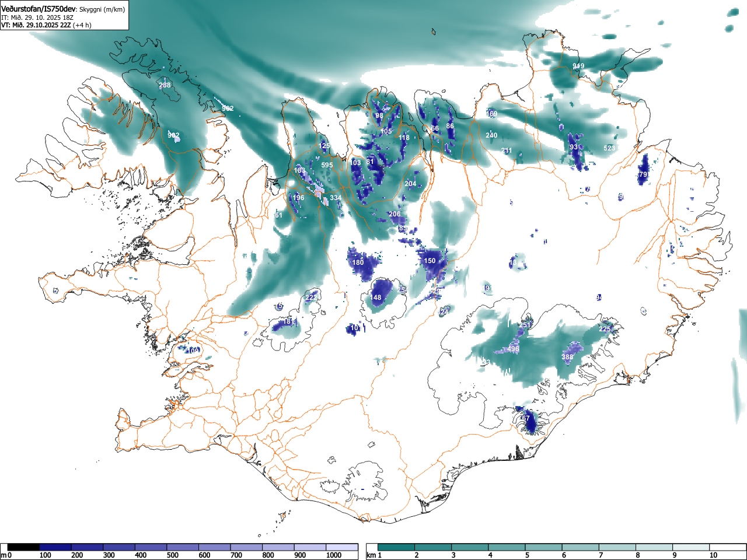Click the '8' tick on the kilometre legend

pos(637,555)
